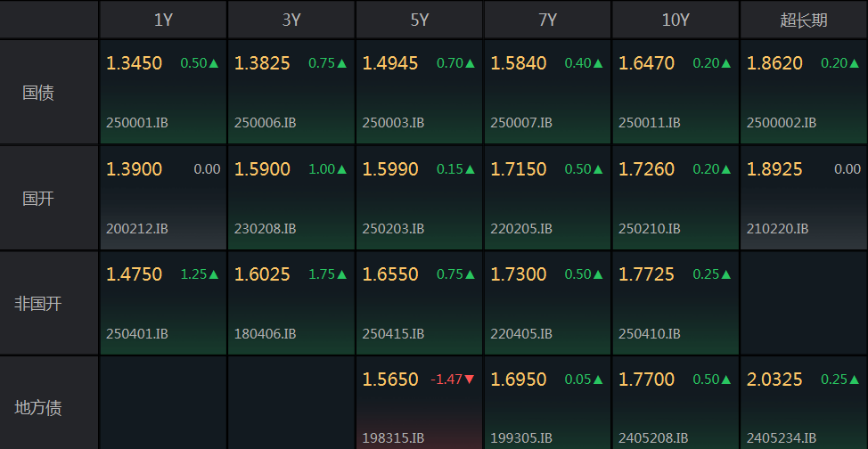Select the 1Y column header

163,20
